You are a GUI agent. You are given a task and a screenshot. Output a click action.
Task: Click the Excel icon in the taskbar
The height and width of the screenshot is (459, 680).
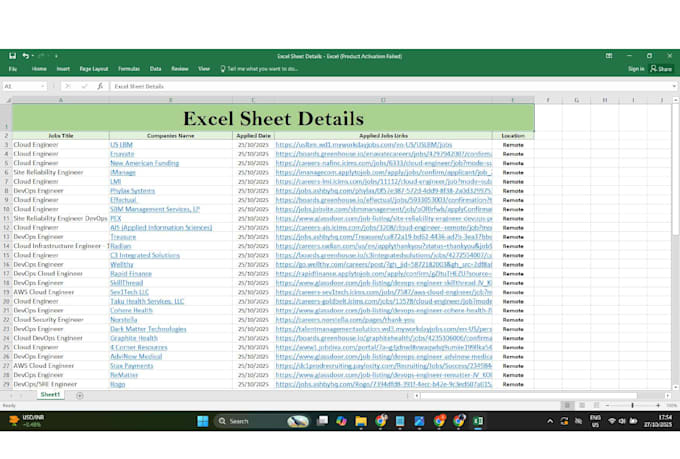478,421
